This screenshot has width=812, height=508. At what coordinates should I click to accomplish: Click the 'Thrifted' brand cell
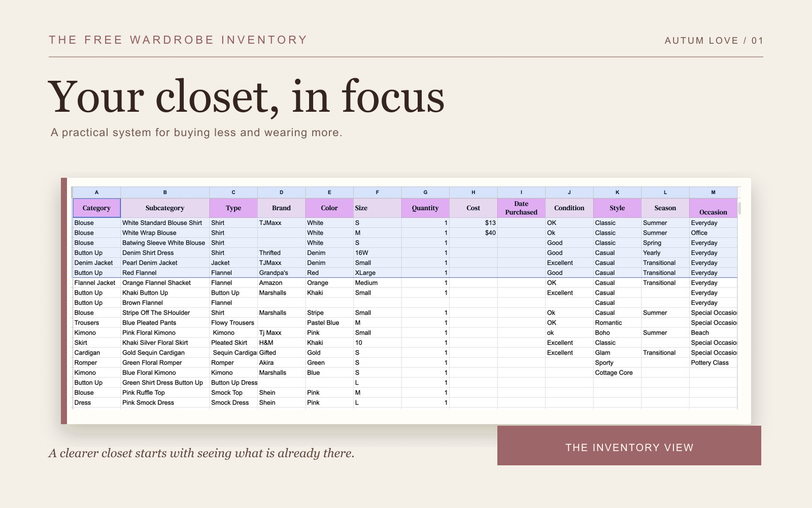pos(281,253)
